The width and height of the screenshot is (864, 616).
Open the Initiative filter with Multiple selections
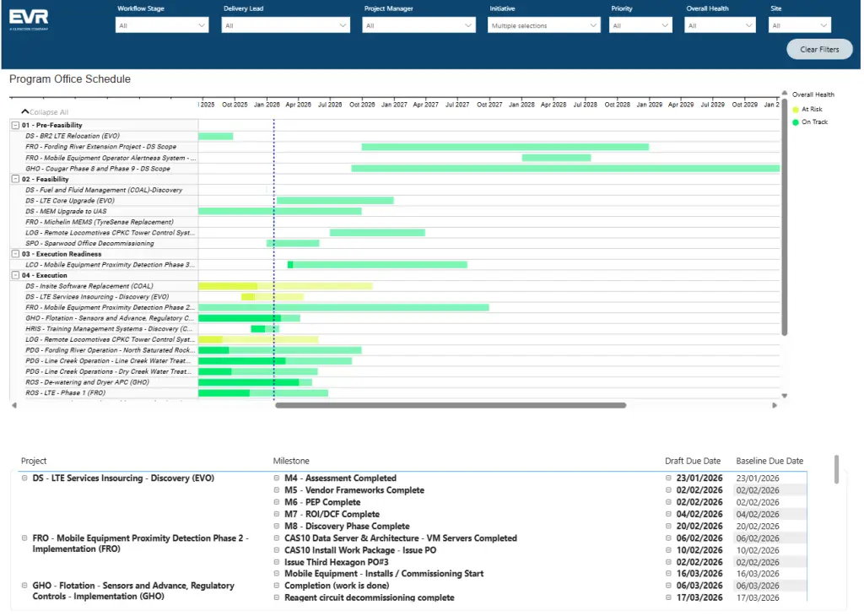click(543, 26)
